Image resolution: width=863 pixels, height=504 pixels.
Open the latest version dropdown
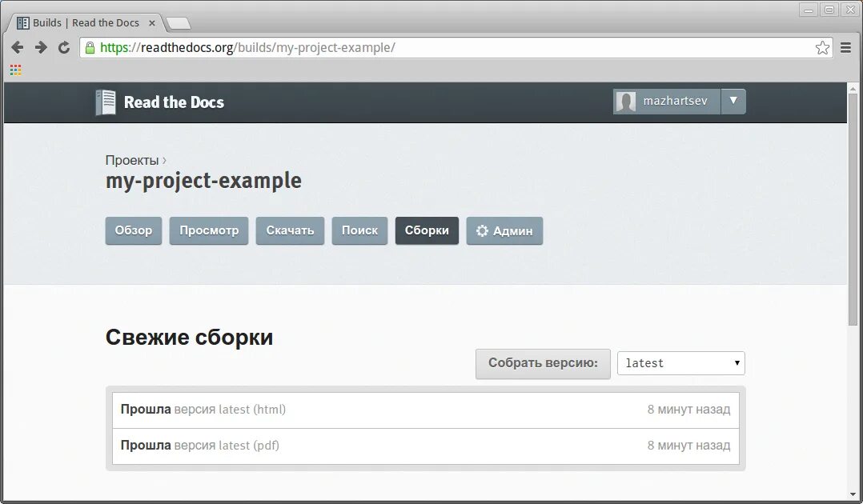tap(681, 363)
